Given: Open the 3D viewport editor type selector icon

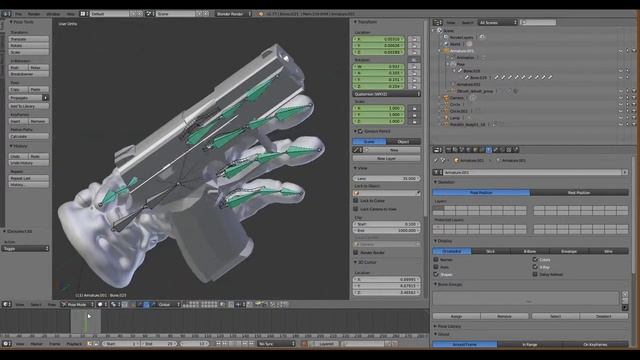Looking at the screenshot, I should tap(7, 304).
